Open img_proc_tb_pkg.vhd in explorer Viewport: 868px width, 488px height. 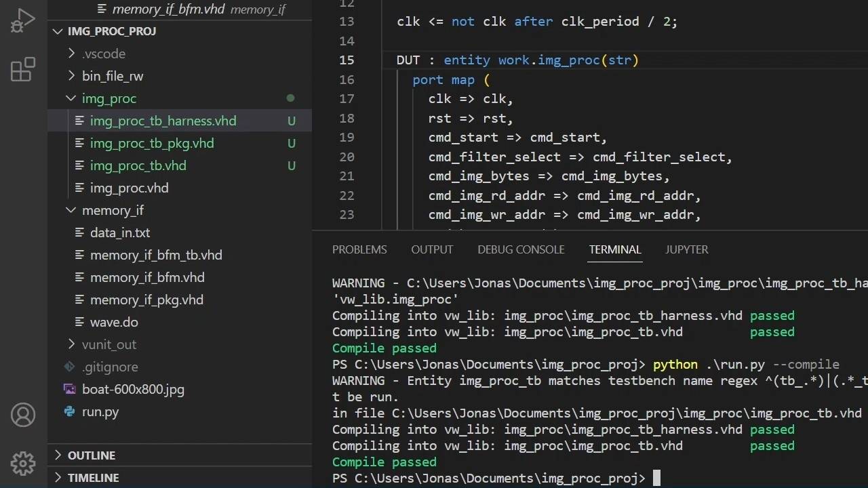(152, 143)
